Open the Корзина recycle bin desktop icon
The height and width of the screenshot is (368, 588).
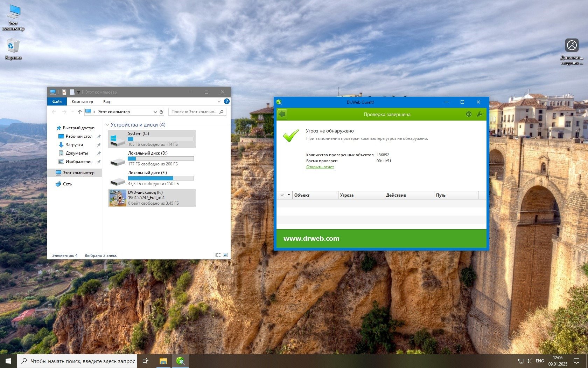point(13,49)
